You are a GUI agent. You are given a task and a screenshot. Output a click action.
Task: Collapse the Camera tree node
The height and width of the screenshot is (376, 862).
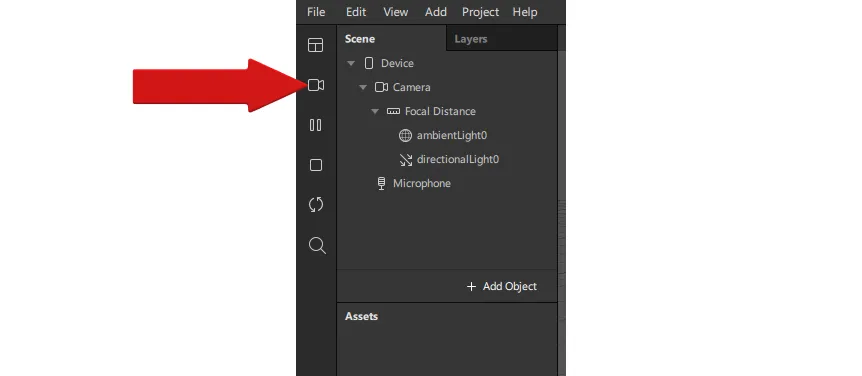pos(363,87)
